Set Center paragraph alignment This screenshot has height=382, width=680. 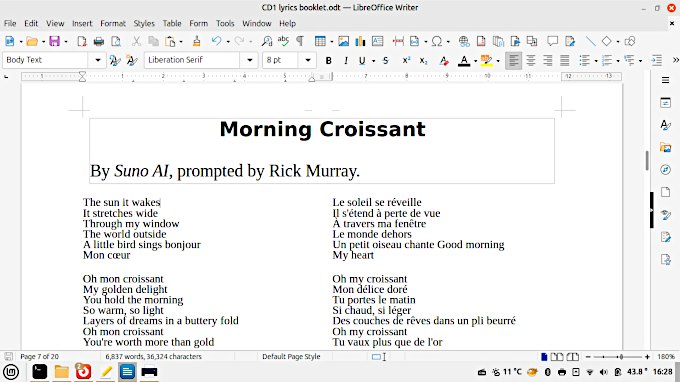coord(530,60)
